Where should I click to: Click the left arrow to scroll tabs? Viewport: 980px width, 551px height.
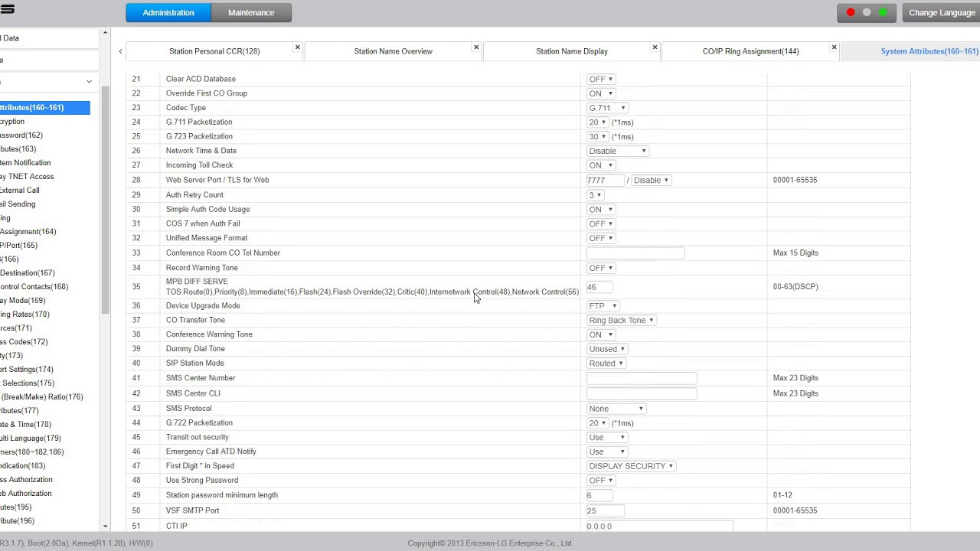click(x=120, y=51)
